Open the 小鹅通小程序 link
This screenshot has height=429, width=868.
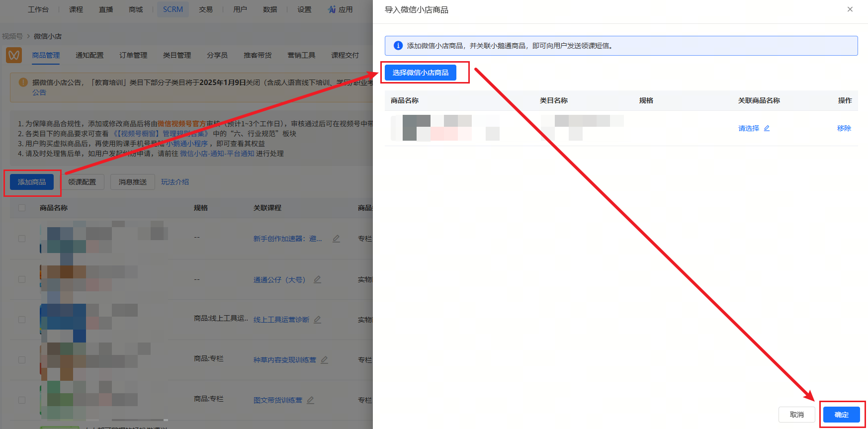coord(186,144)
